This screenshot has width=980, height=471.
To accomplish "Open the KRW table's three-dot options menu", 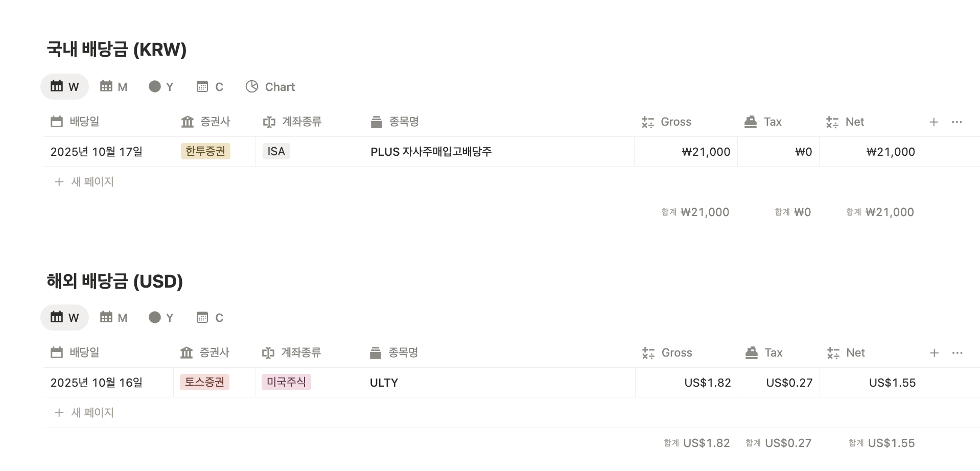I will 957,122.
